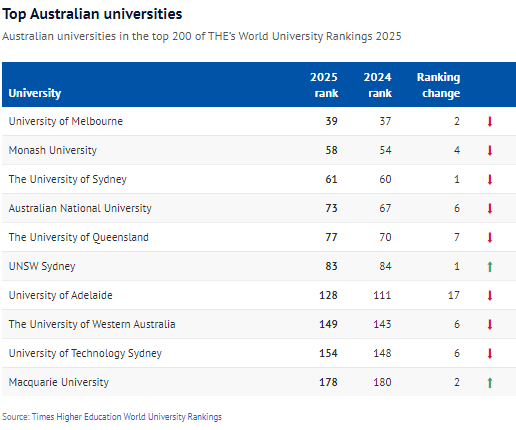Click the 'University' column header
Viewport: 516px width, 430px height.
pos(35,93)
